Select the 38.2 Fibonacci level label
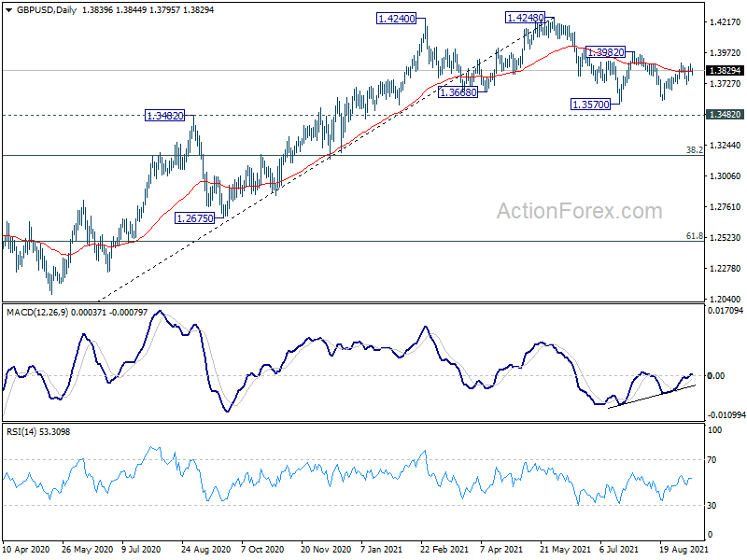 point(694,150)
